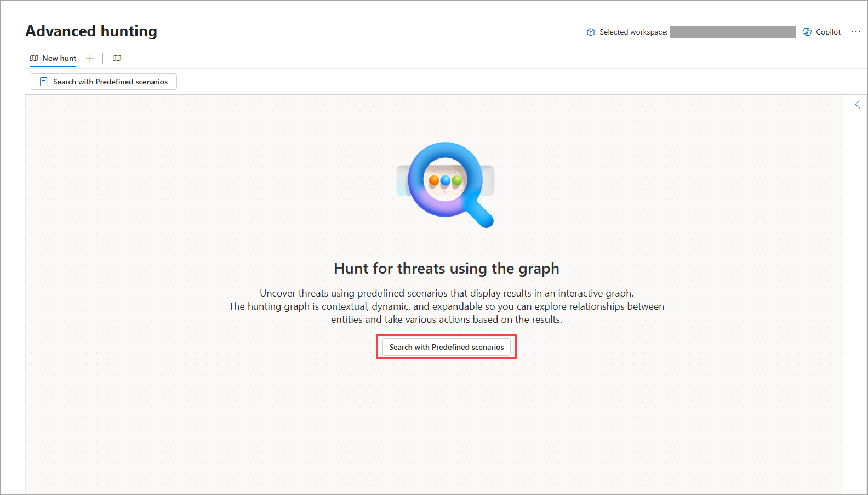The image size is (868, 495).
Task: Click the greyed-out selected workspace name box
Action: click(x=733, y=32)
